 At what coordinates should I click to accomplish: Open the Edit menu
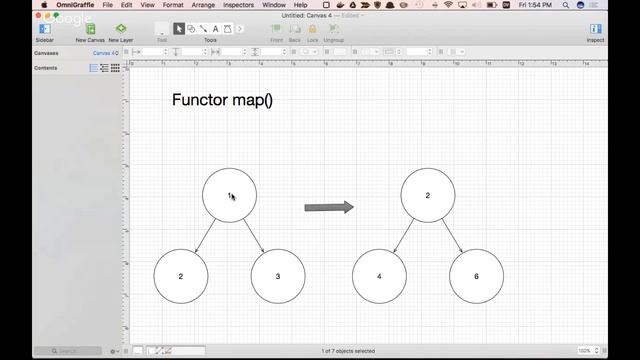click(127, 5)
